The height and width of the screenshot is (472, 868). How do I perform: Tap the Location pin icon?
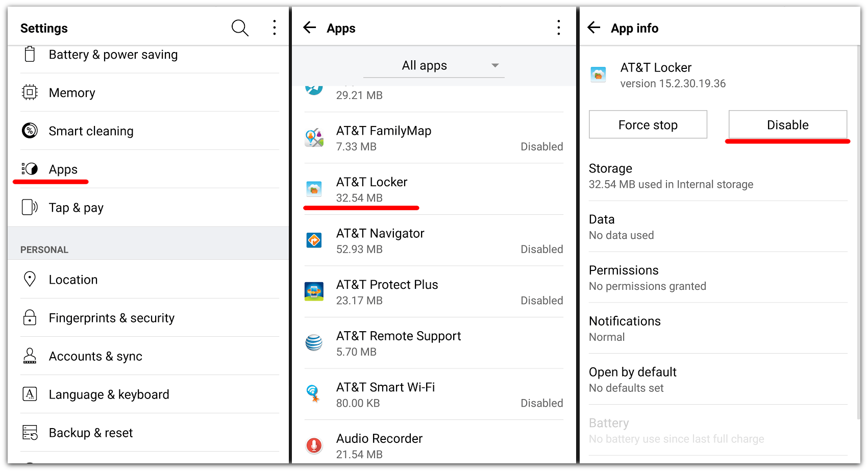pyautogui.click(x=30, y=279)
